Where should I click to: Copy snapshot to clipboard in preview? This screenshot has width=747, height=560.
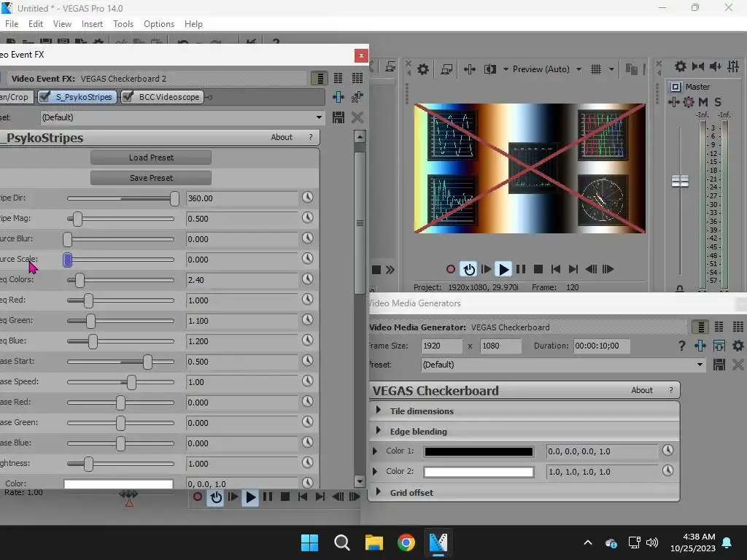coord(631,69)
